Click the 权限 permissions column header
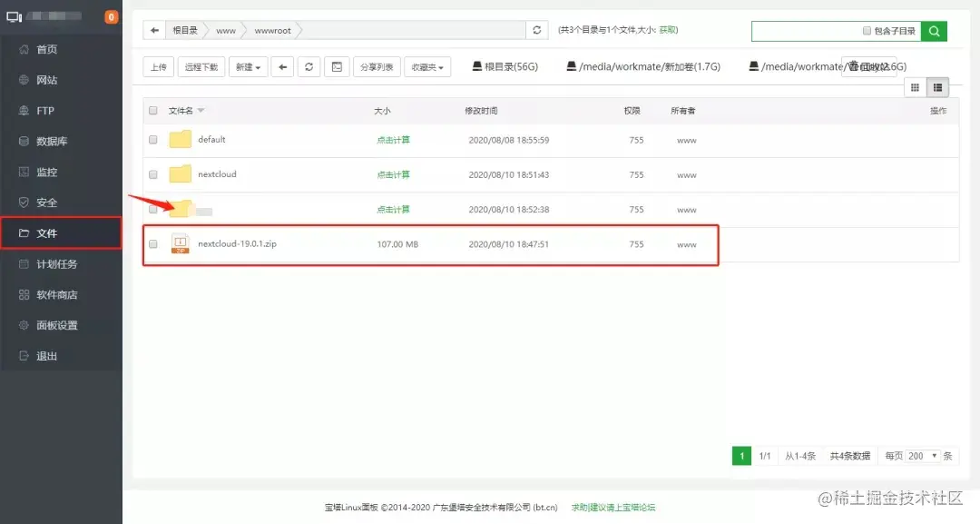The height and width of the screenshot is (524, 980). (632, 111)
